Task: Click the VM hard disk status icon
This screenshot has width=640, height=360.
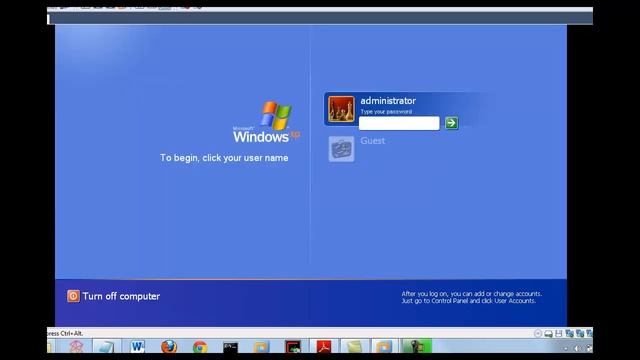Action: [x=549, y=334]
